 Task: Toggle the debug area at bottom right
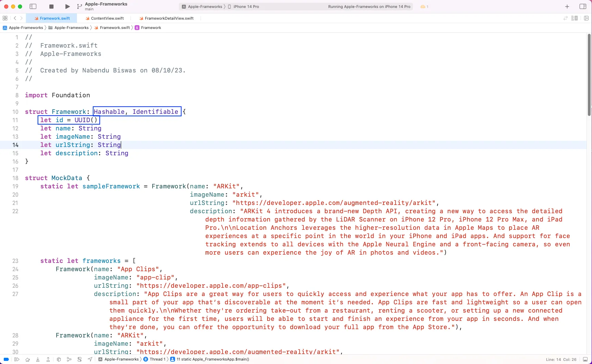pos(585,359)
